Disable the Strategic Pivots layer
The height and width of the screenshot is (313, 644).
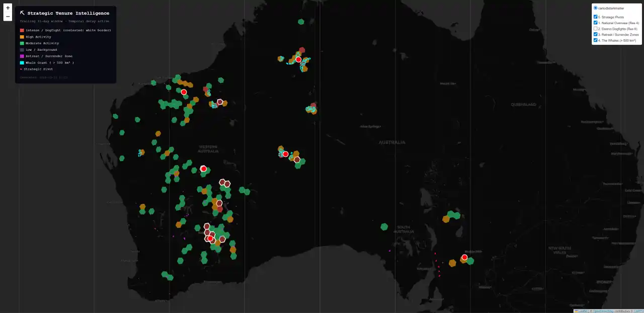pyautogui.click(x=596, y=17)
